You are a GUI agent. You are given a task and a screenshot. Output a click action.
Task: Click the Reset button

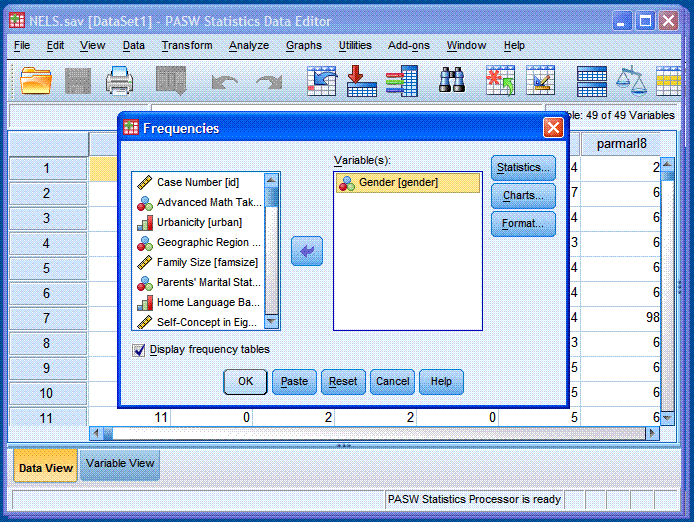coord(343,382)
